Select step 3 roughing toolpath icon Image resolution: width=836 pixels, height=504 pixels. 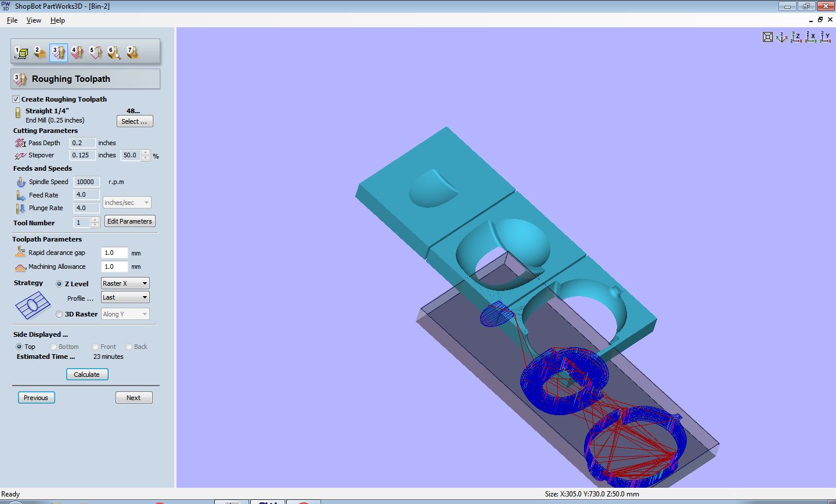coord(59,53)
